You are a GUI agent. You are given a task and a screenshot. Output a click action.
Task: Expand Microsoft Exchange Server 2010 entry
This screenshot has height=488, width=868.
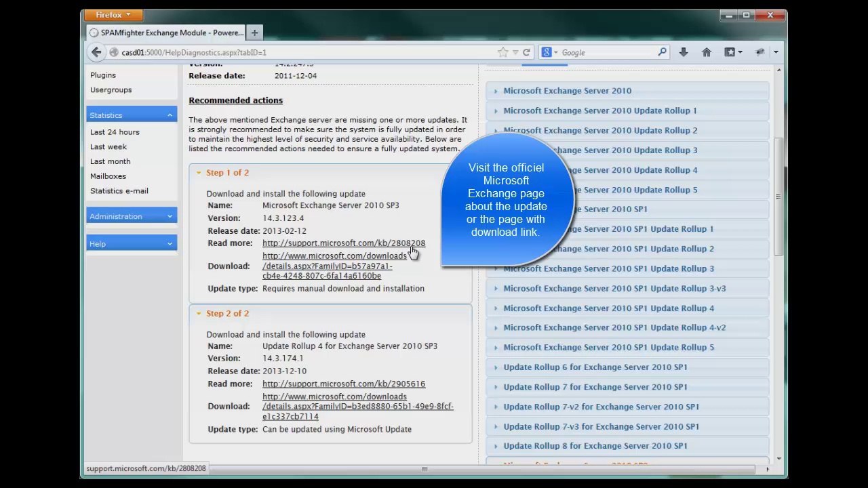pos(627,91)
